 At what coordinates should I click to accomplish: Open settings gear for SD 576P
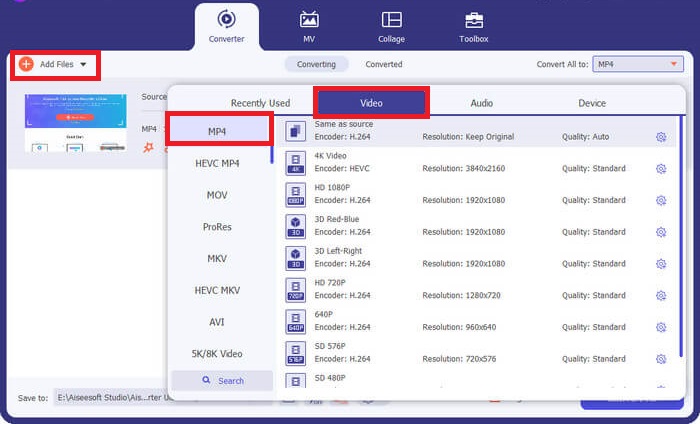(661, 359)
